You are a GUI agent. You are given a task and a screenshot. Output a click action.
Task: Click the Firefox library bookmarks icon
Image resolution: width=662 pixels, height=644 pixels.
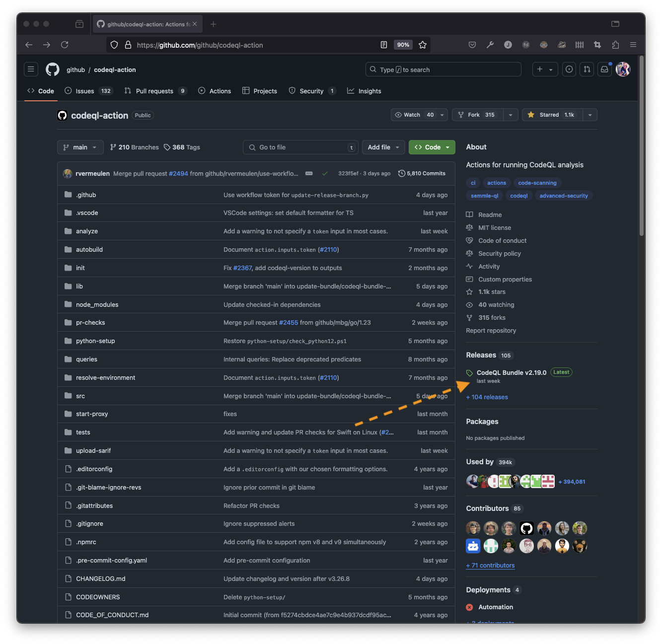pyautogui.click(x=580, y=45)
